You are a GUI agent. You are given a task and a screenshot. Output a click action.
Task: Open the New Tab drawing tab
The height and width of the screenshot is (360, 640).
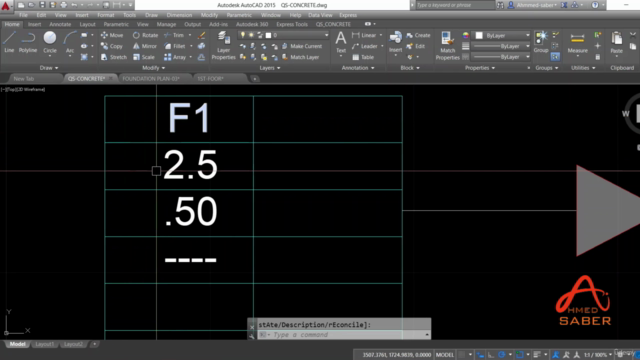tap(24, 78)
